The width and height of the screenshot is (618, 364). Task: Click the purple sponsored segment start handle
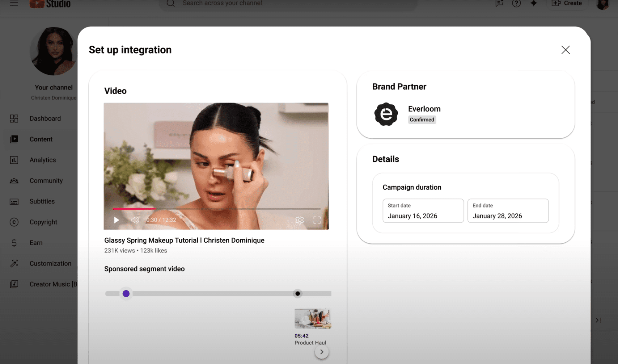tap(126, 294)
